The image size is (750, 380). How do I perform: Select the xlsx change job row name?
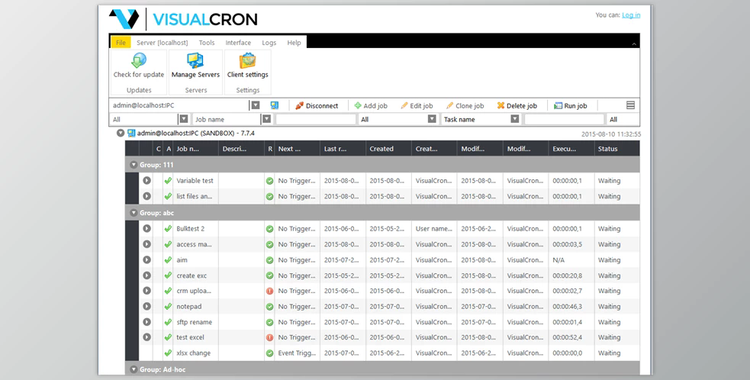click(193, 353)
